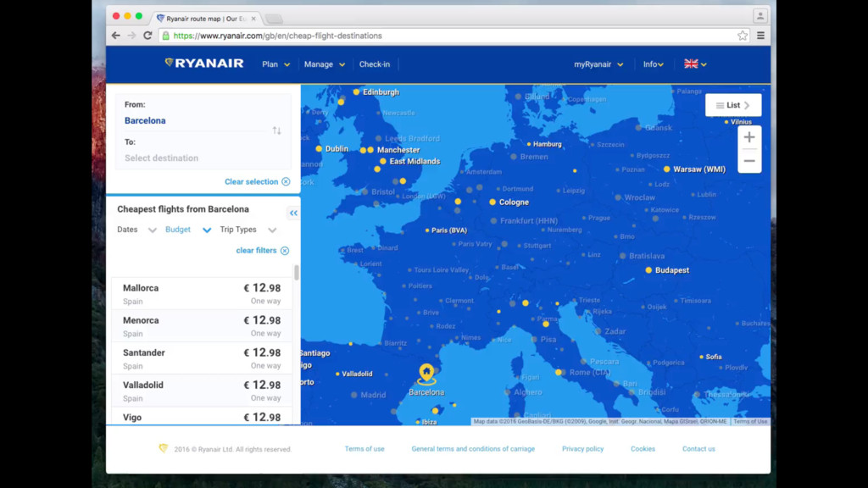This screenshot has width=868, height=488.
Task: Select the Sofia airport marker
Action: (701, 357)
